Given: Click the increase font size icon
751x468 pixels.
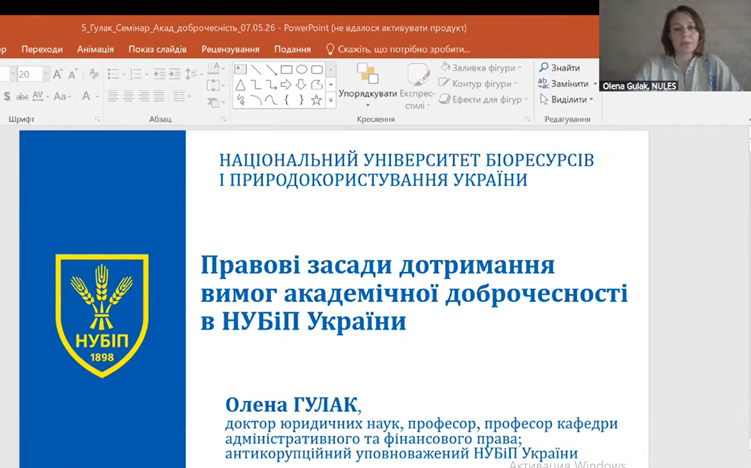Looking at the screenshot, I should pos(57,74).
